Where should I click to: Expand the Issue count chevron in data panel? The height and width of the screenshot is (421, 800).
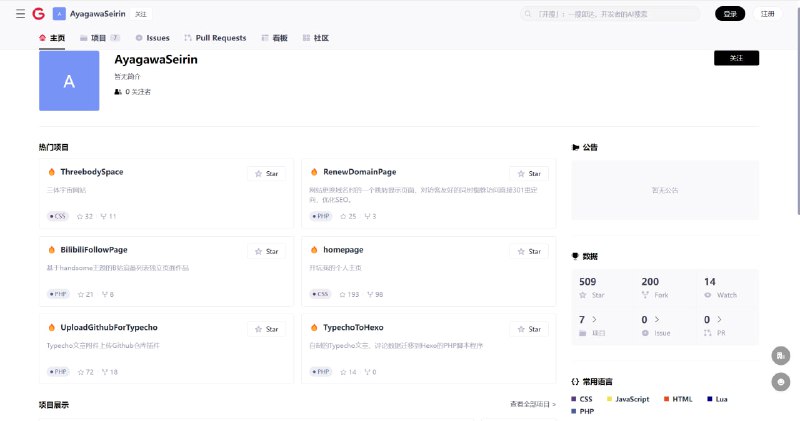click(658, 320)
